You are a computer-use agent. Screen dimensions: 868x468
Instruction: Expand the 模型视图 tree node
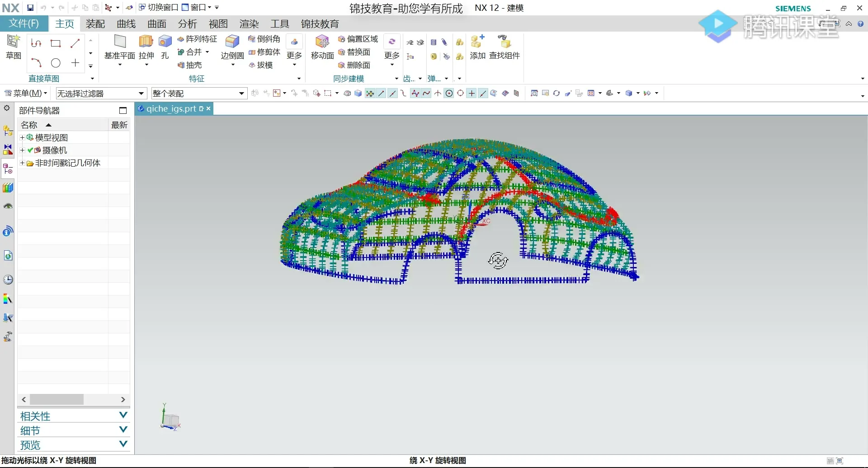pyautogui.click(x=22, y=137)
